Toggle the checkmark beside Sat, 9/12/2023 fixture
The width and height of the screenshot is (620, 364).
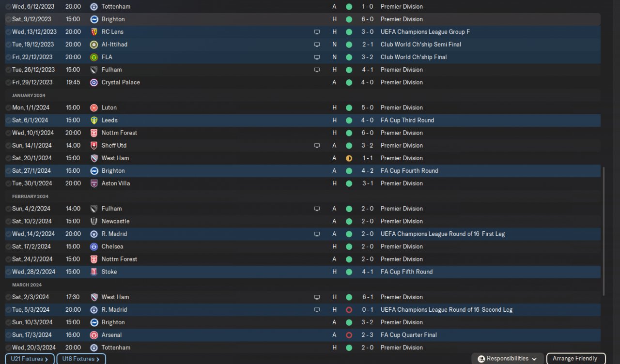pos(8,19)
